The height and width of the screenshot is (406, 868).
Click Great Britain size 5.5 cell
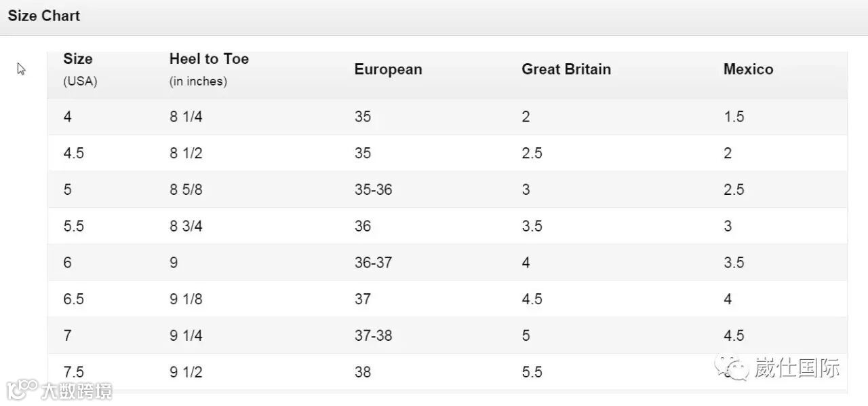pyautogui.click(x=532, y=372)
